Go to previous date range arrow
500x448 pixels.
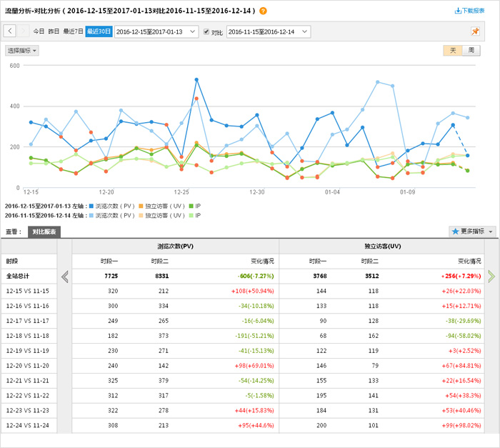[x=9, y=31]
